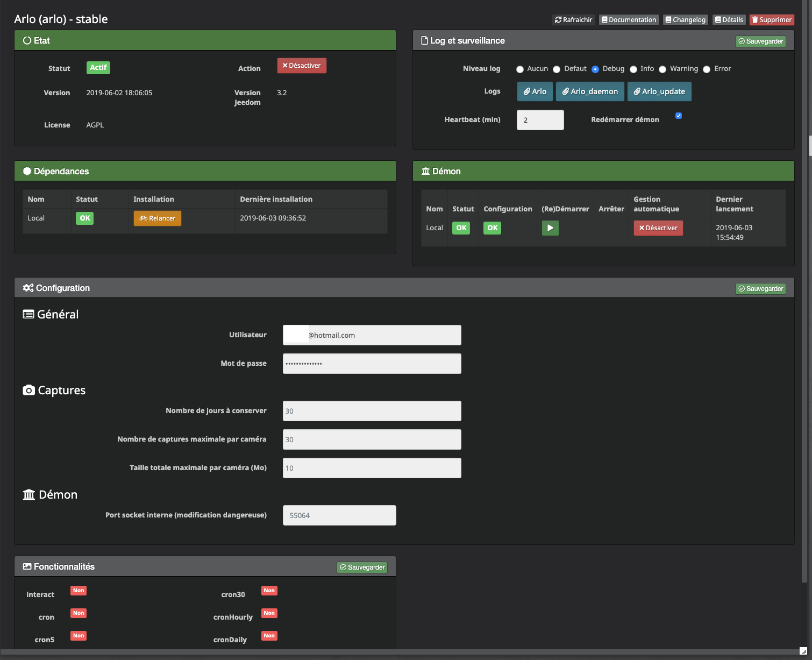Click the Dépendances gear icon

(x=27, y=171)
